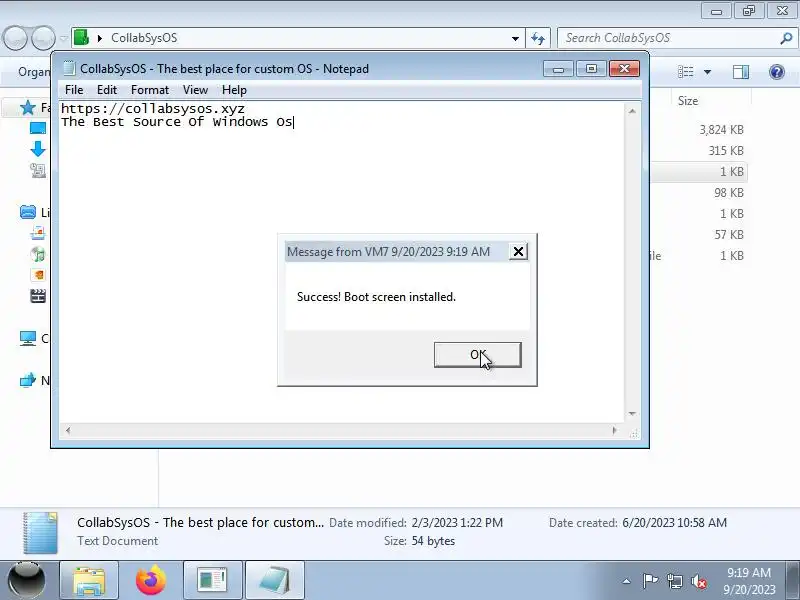Click Change your view icon
Image resolution: width=800 pixels, height=600 pixels.
point(686,72)
